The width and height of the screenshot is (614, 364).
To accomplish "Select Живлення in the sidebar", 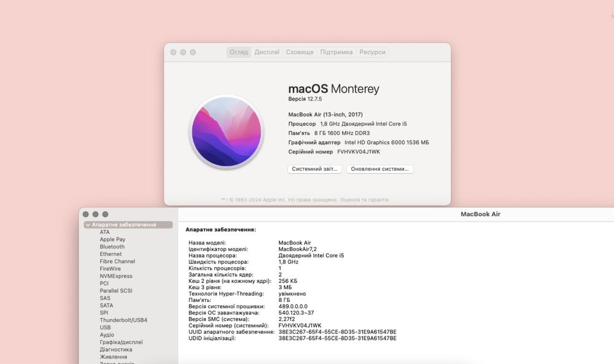I will coord(113,357).
